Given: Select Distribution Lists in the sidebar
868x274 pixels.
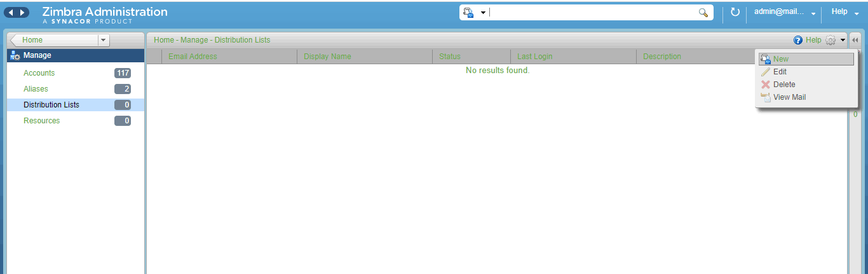Looking at the screenshot, I should [x=76, y=105].
